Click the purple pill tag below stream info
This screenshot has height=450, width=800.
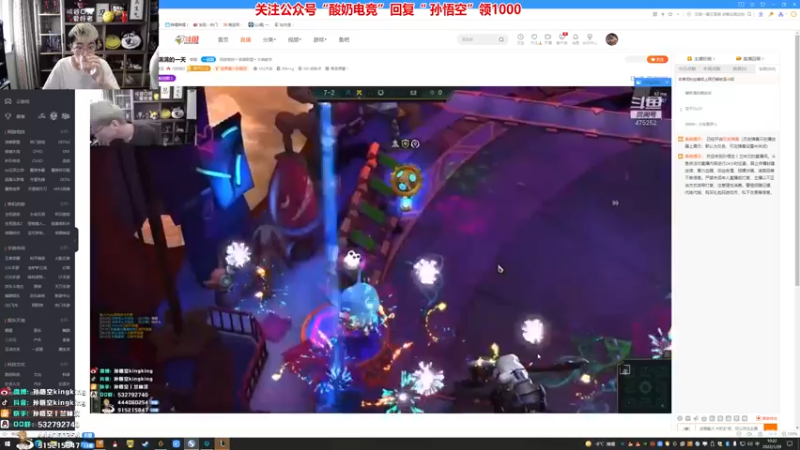pyautogui.click(x=167, y=78)
